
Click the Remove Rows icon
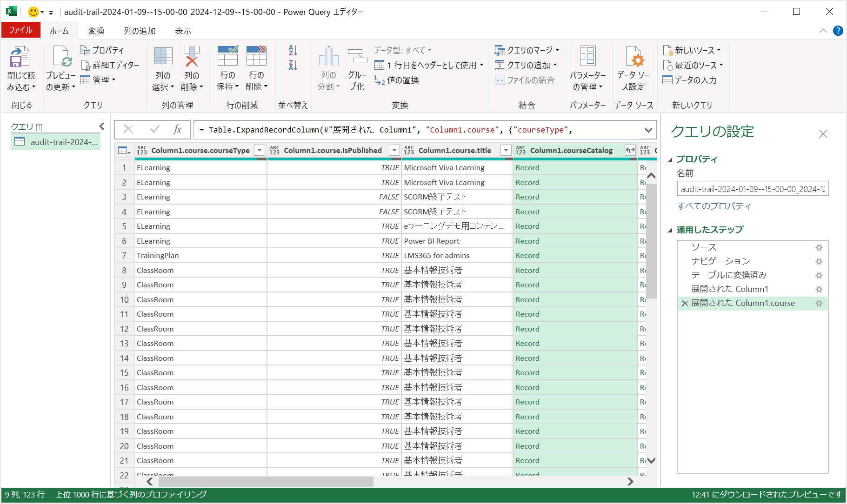click(256, 56)
